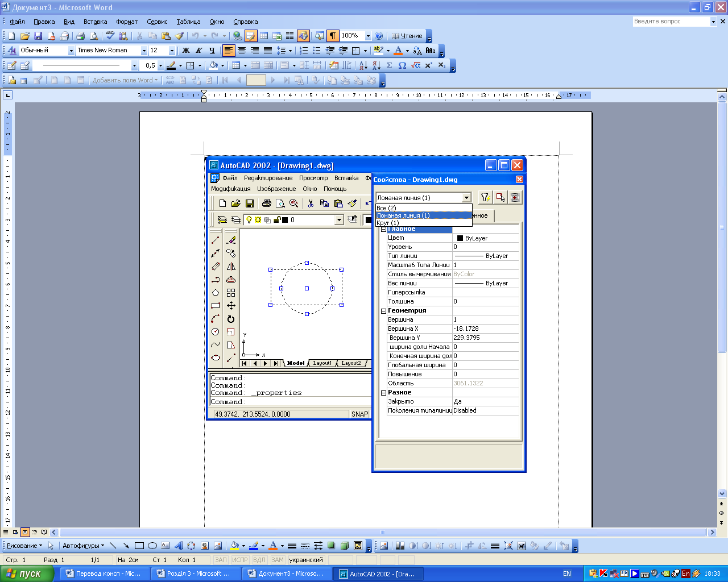The image size is (728, 582).
Task: Open the equation editor square root icon
Action: 416,65
